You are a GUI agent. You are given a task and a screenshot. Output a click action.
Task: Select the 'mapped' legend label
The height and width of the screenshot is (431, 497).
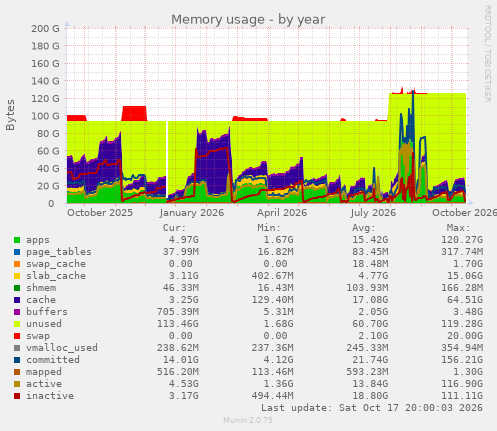[x=44, y=372]
